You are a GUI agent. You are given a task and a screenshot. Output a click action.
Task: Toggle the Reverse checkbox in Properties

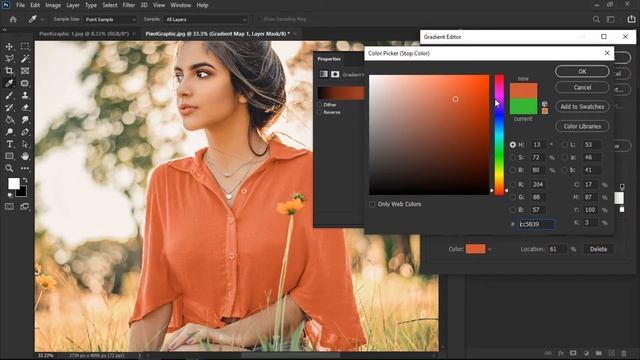(319, 112)
